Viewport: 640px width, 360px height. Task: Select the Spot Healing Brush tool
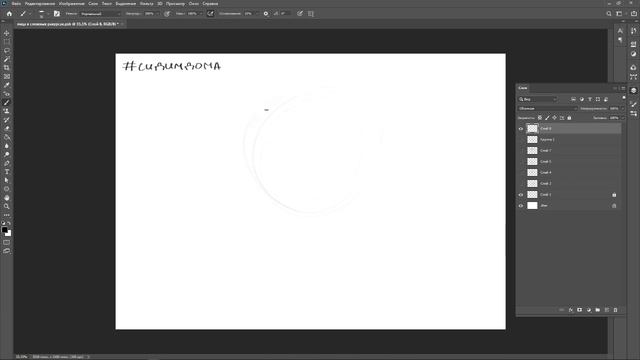click(x=7, y=94)
